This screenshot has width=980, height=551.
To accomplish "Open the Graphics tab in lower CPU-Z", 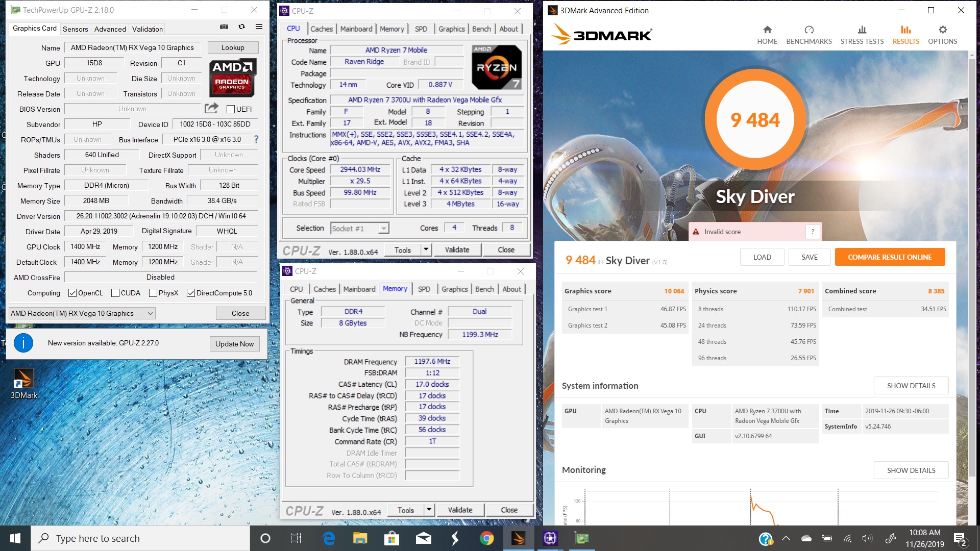I will click(455, 289).
